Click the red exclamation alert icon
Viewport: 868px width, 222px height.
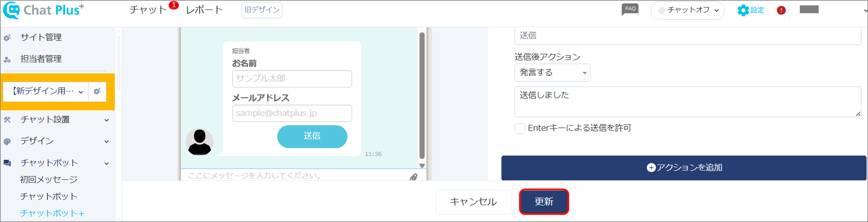pyautogui.click(x=781, y=10)
